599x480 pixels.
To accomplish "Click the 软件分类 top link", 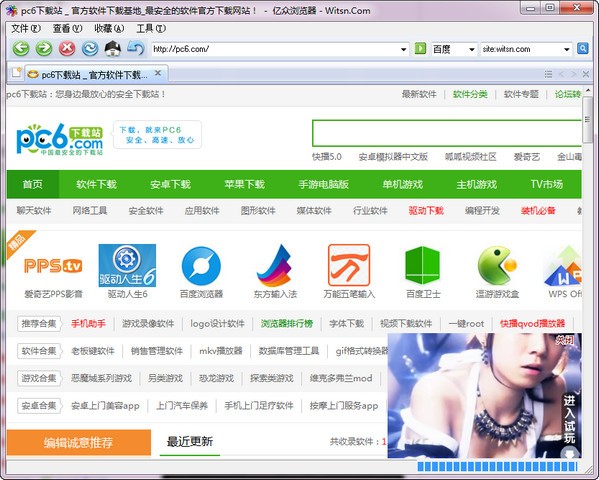I will pyautogui.click(x=470, y=94).
